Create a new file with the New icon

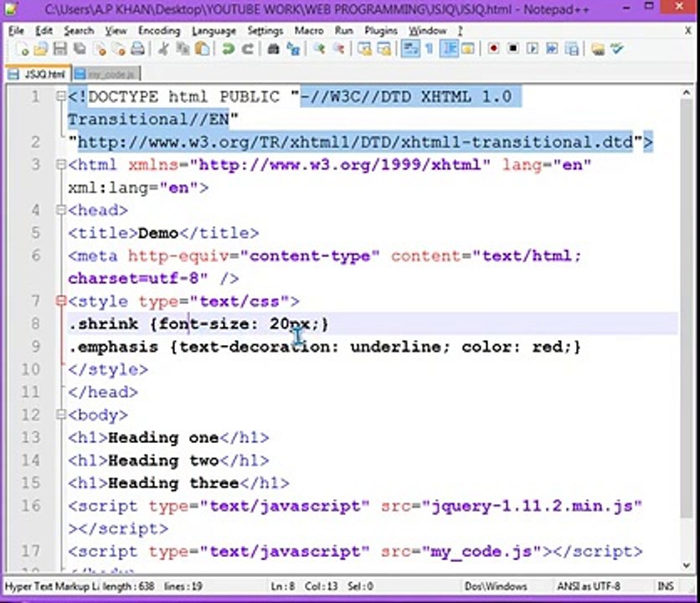click(x=22, y=49)
